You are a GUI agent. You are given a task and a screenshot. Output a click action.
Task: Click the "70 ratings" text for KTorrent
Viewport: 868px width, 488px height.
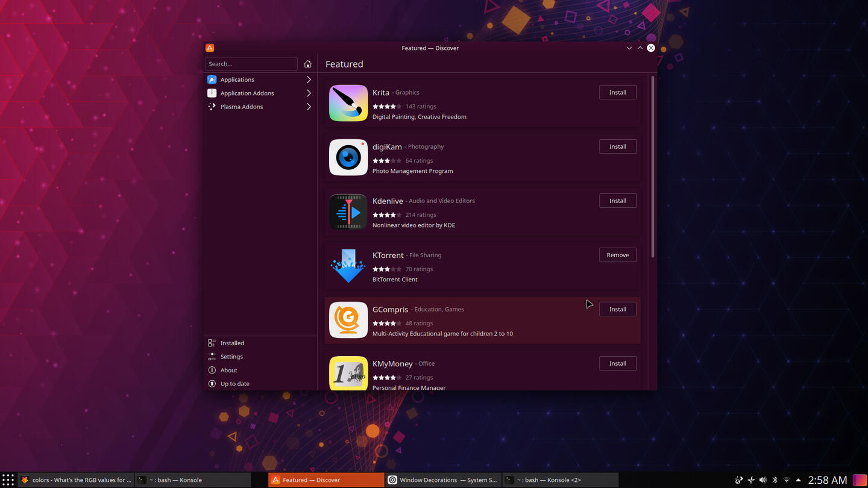point(419,269)
